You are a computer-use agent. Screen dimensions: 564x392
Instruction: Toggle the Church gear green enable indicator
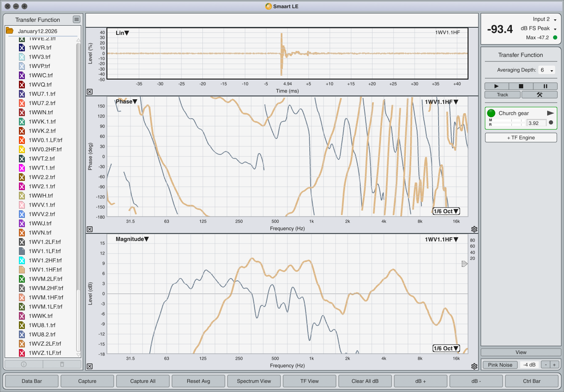coord(491,113)
